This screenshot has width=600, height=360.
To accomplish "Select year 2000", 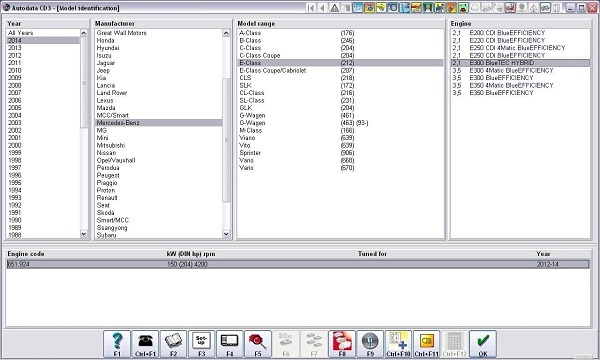I will click(43, 145).
